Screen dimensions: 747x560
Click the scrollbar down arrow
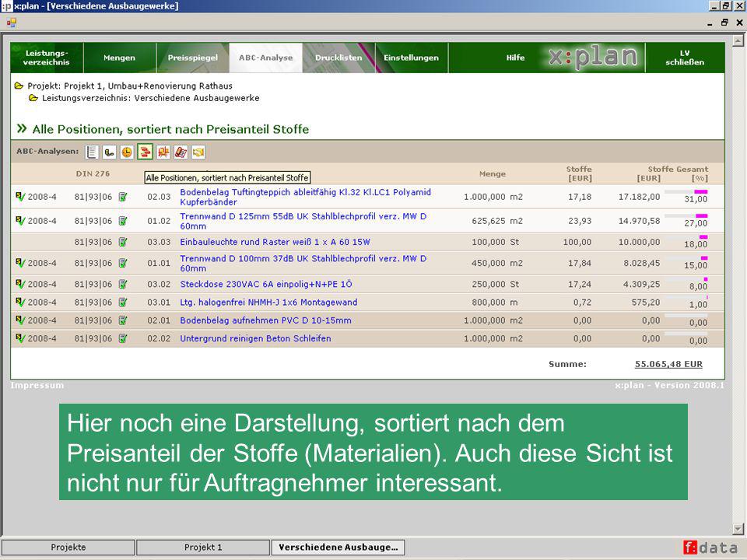tap(738, 529)
